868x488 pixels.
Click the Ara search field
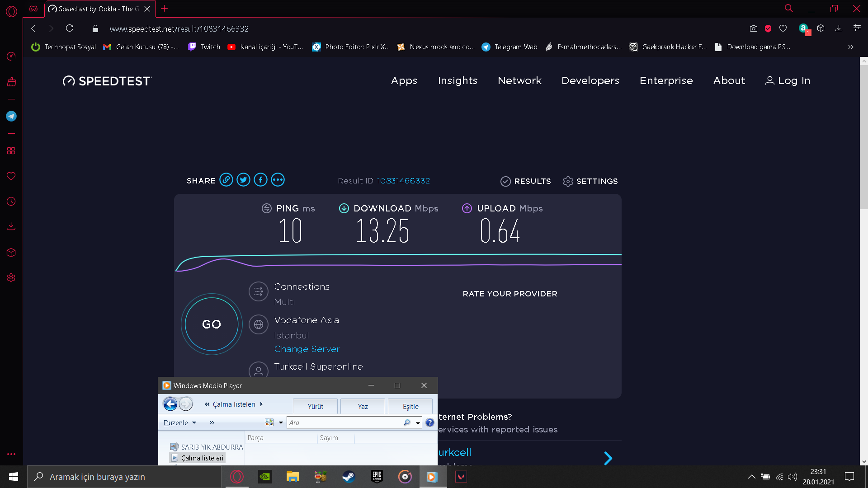pyautogui.click(x=344, y=422)
